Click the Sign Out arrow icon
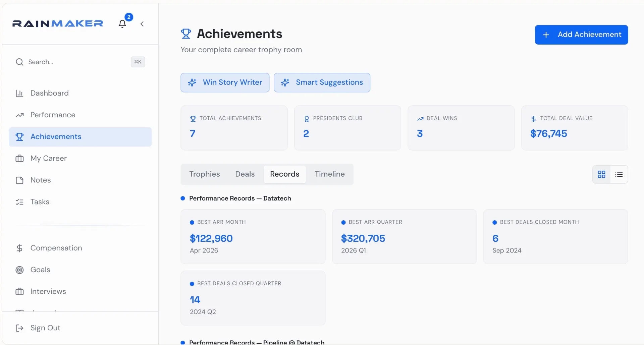Screen dimensions: 644x345 pos(19,328)
